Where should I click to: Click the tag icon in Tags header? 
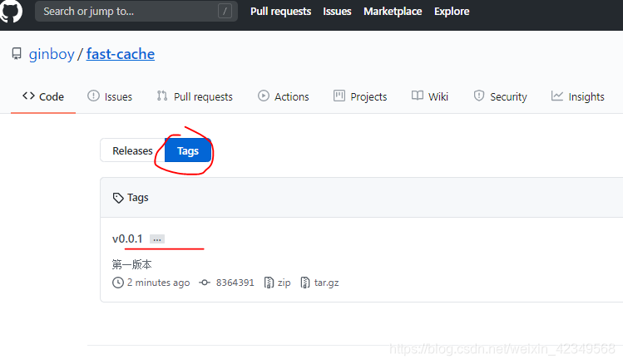click(118, 198)
